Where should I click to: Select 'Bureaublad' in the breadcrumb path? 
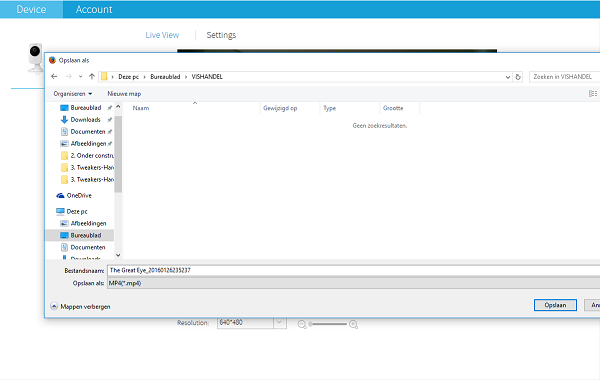click(x=165, y=77)
